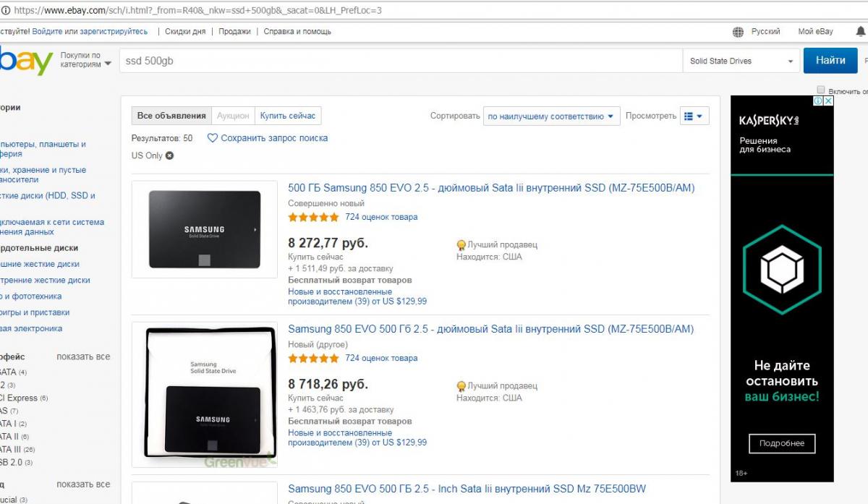The height and width of the screenshot is (504, 868).
Task: Click the Русский language selector
Action: [765, 32]
